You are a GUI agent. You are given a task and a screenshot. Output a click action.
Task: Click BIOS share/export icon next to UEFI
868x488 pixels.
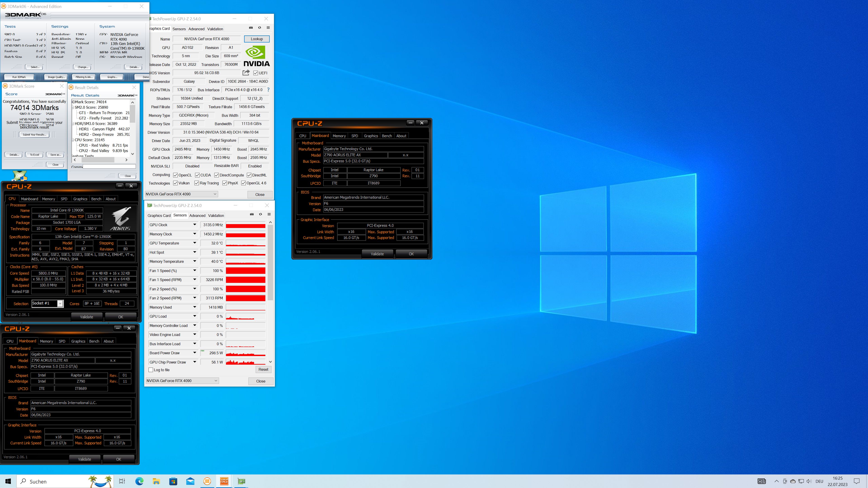tap(246, 73)
